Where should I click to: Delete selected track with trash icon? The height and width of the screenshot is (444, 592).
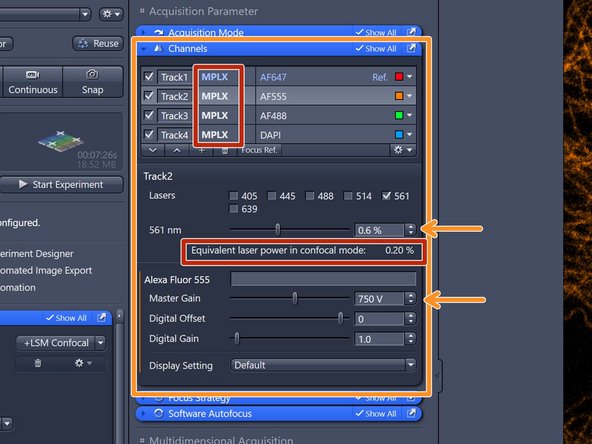pos(225,150)
